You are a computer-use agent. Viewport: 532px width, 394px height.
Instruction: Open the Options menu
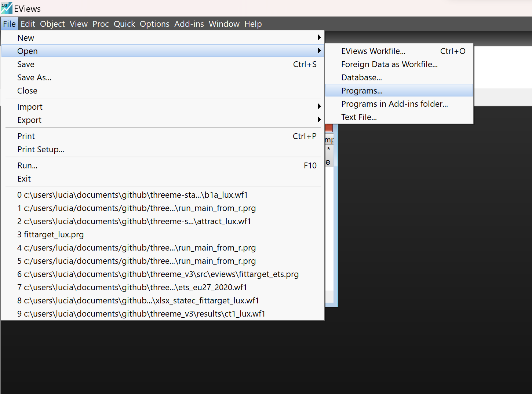click(154, 24)
